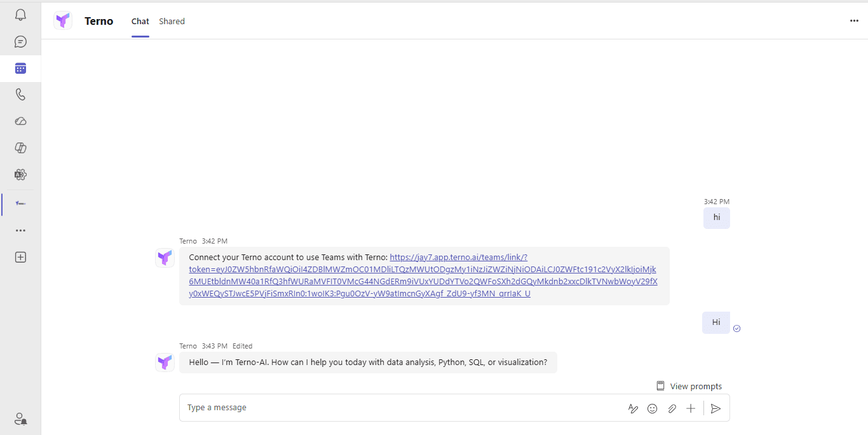Click Terno sender name at 3:43 PM
This screenshot has height=435, width=868.
point(188,346)
